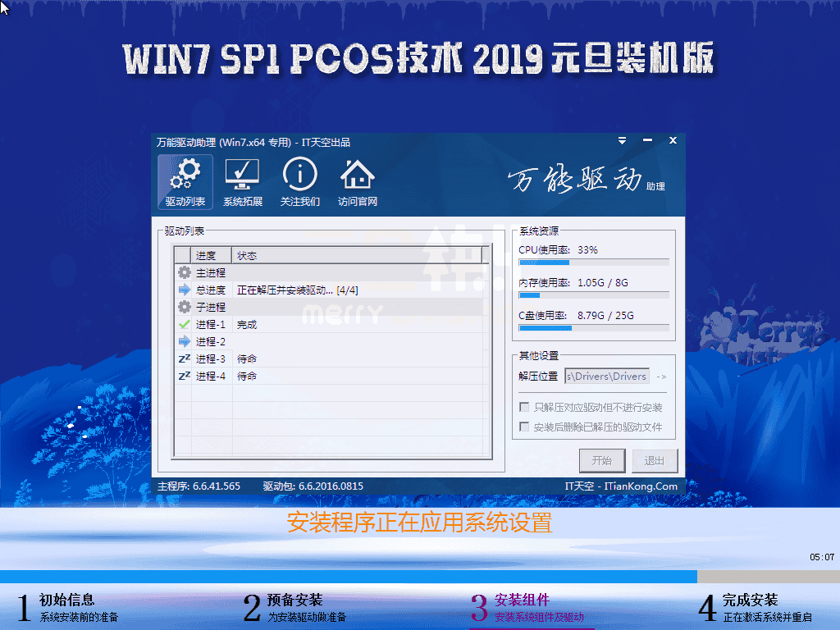Click the 状态 column header
840x630 pixels.
click(356, 256)
